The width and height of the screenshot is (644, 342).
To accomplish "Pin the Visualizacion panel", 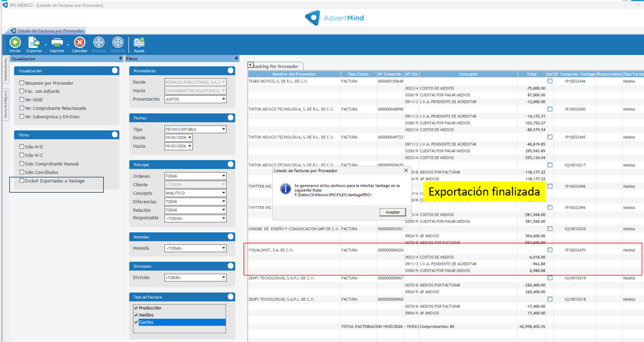I will 120,58.
